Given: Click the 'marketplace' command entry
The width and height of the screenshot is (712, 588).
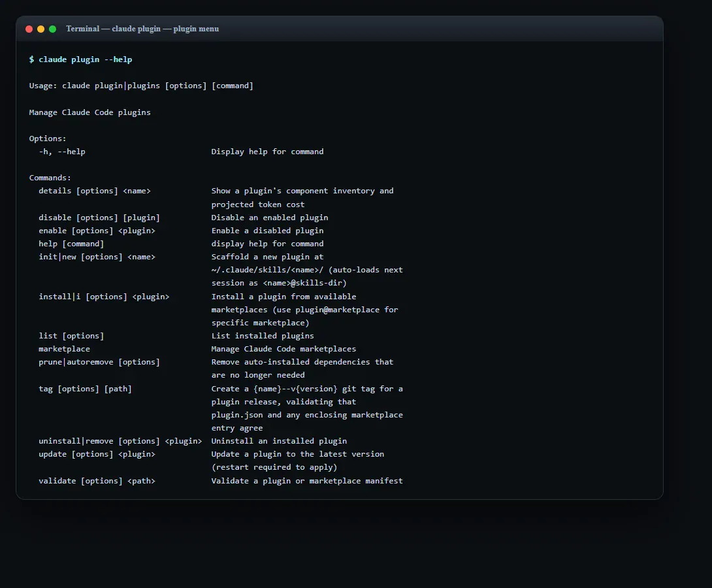Looking at the screenshot, I should click(65, 349).
